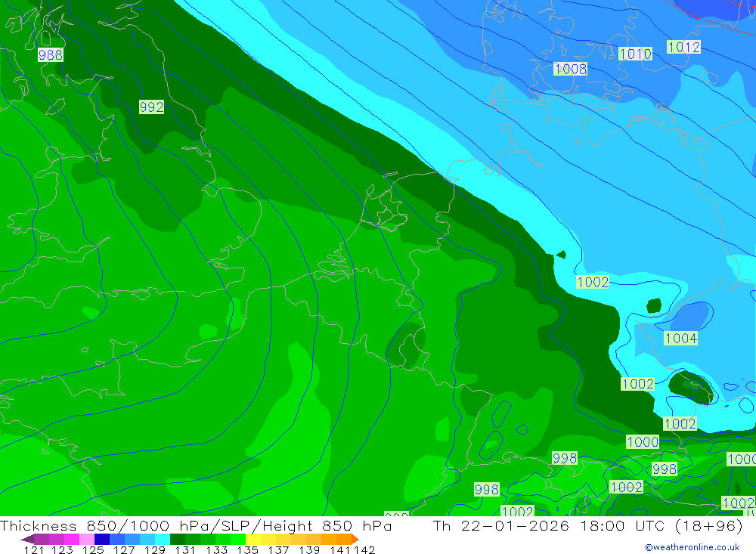Click the "Th 22-01-2026 18:00 UTC (18+96)" timestamp

click(587, 525)
